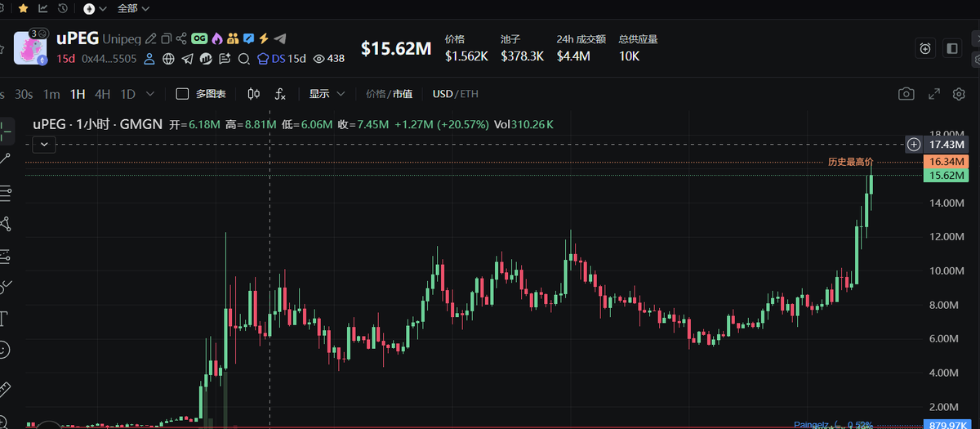The image size is (980, 429).
Task: Select the 4H timeframe
Action: pos(103,94)
